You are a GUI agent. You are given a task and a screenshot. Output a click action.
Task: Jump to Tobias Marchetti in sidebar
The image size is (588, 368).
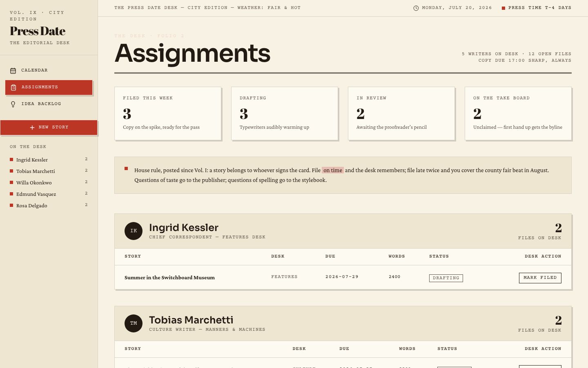(x=49, y=171)
